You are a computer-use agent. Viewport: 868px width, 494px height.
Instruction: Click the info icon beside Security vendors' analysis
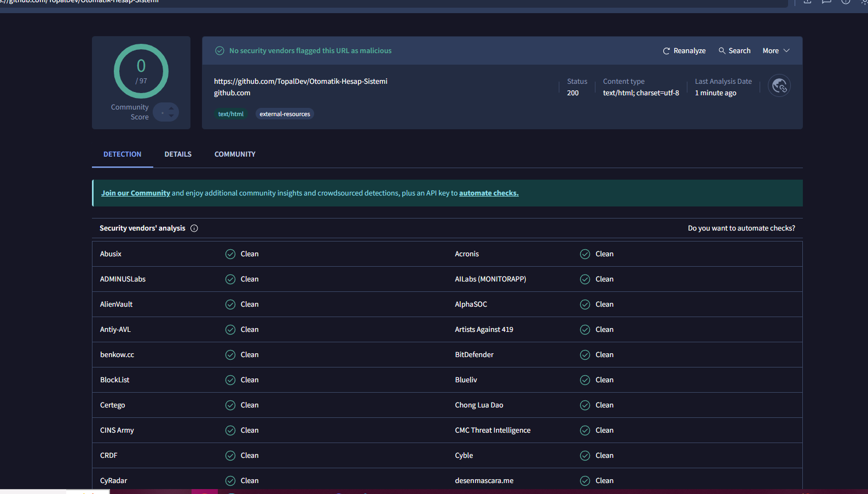point(194,228)
